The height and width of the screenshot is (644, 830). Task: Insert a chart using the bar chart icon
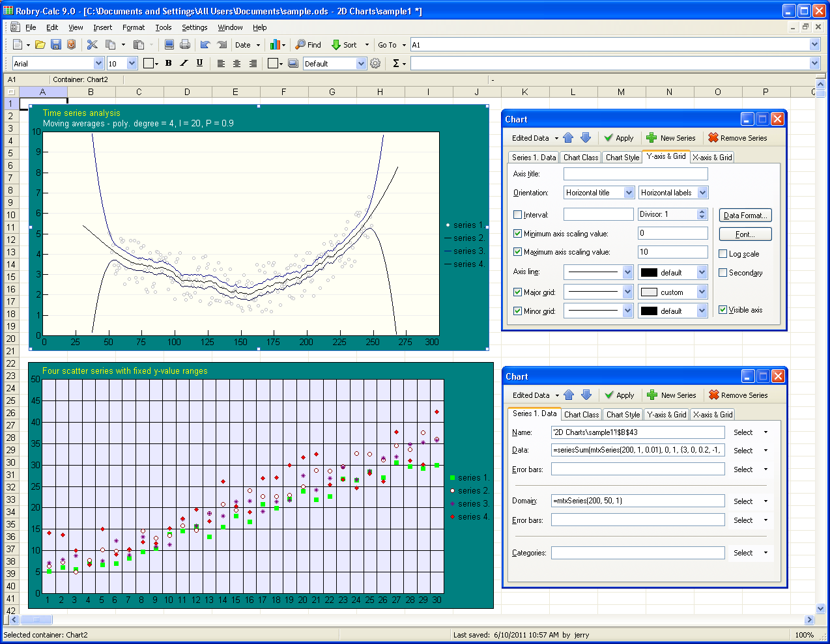[275, 45]
